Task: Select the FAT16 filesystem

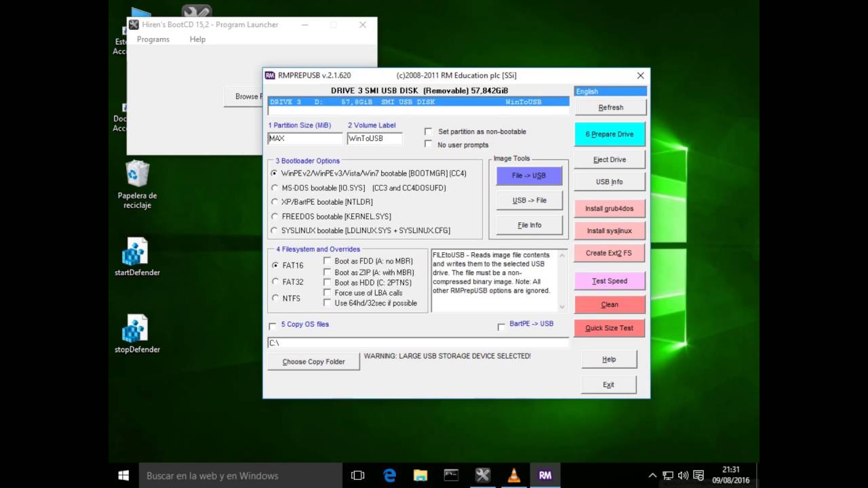Action: point(275,266)
